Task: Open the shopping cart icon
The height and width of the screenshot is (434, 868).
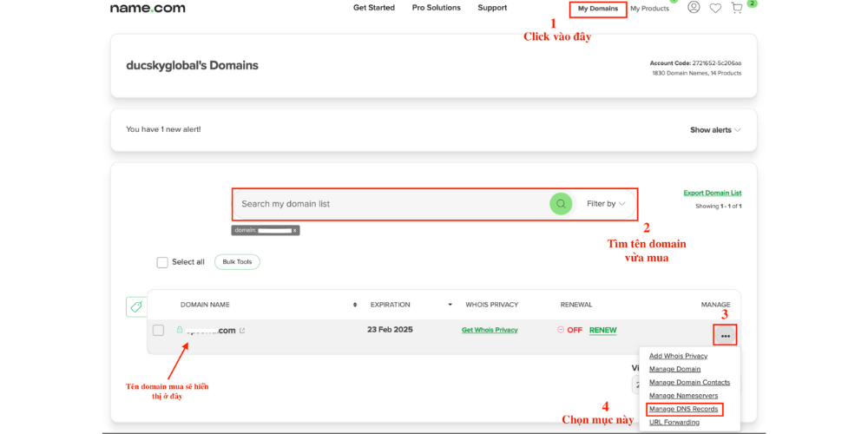Action: pyautogui.click(x=737, y=8)
